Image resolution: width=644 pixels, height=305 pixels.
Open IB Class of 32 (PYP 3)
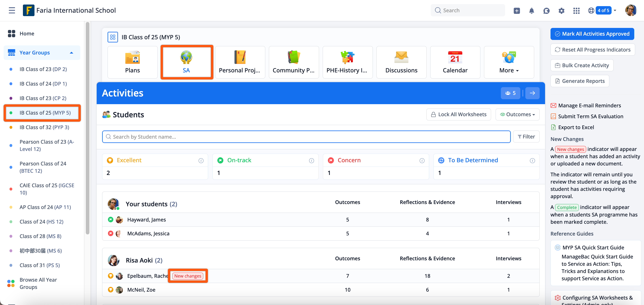[x=44, y=127]
